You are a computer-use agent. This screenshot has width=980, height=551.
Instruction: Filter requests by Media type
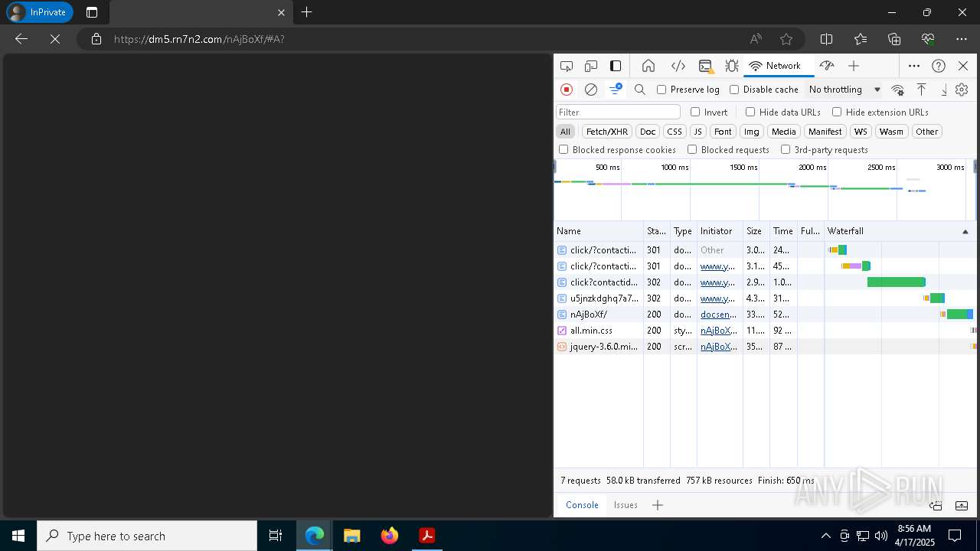783,132
